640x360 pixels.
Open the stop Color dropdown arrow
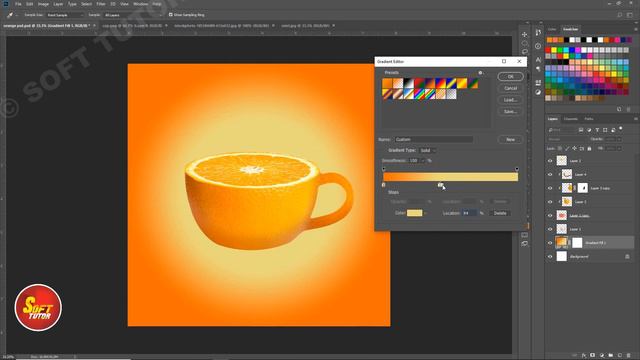point(425,213)
